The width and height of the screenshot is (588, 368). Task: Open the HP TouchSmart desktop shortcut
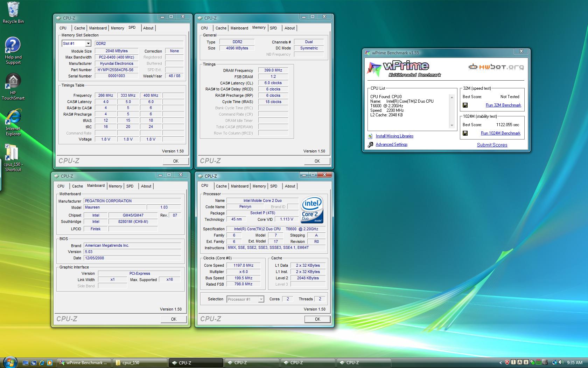tap(13, 87)
